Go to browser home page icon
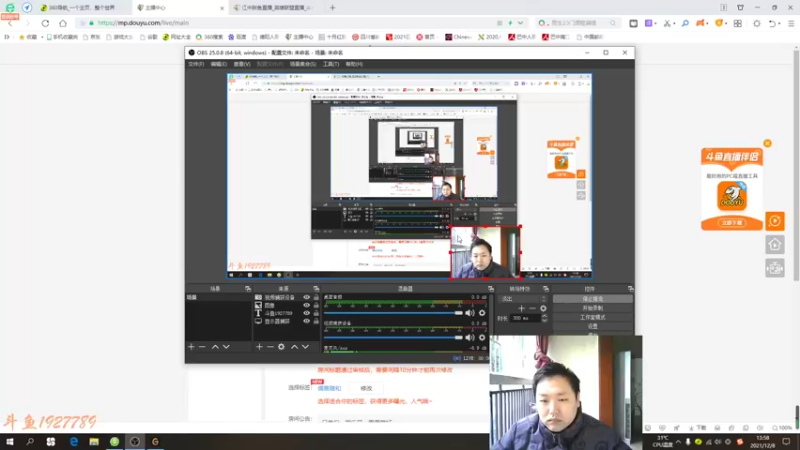The image size is (800, 450). pyautogui.click(x=63, y=23)
